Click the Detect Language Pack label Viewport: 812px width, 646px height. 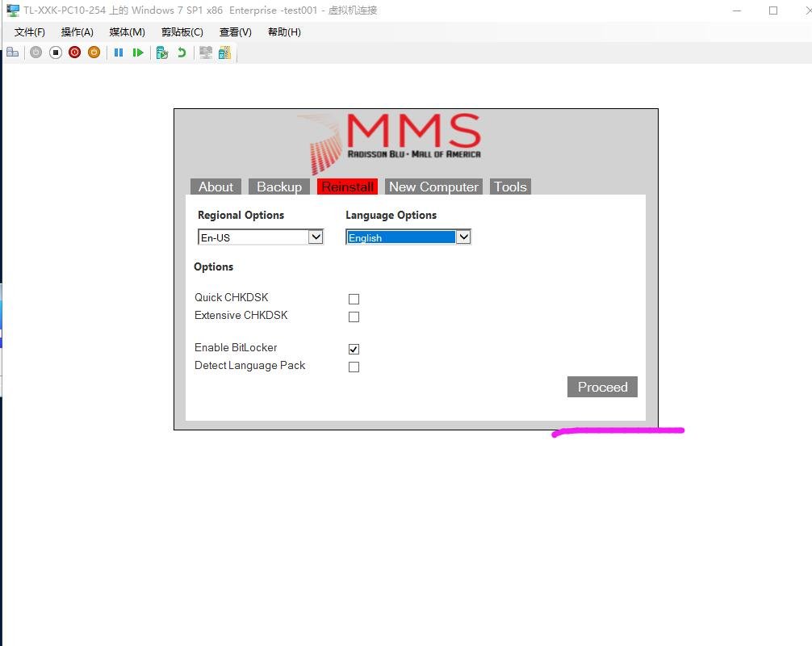click(x=249, y=365)
